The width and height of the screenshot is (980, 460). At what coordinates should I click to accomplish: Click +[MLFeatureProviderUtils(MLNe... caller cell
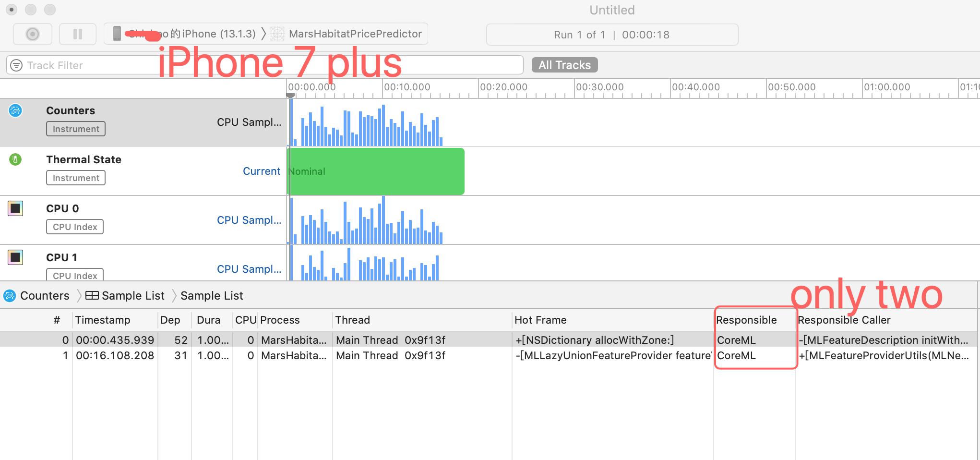click(884, 355)
